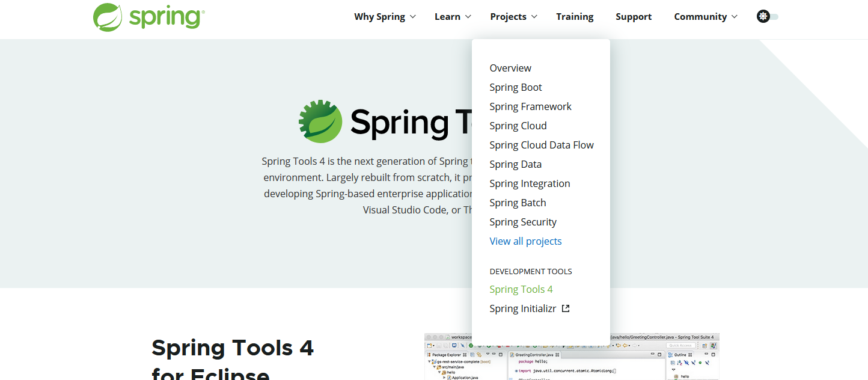Open Spring Initializr from the menu
Image resolution: width=868 pixels, height=380 pixels.
click(523, 308)
